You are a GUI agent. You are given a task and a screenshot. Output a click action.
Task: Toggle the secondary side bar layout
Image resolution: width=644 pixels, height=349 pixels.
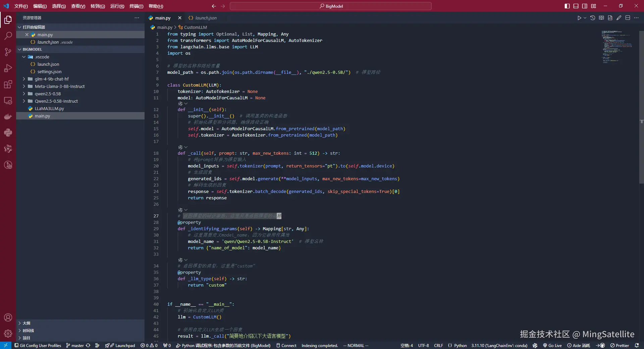tap(585, 6)
